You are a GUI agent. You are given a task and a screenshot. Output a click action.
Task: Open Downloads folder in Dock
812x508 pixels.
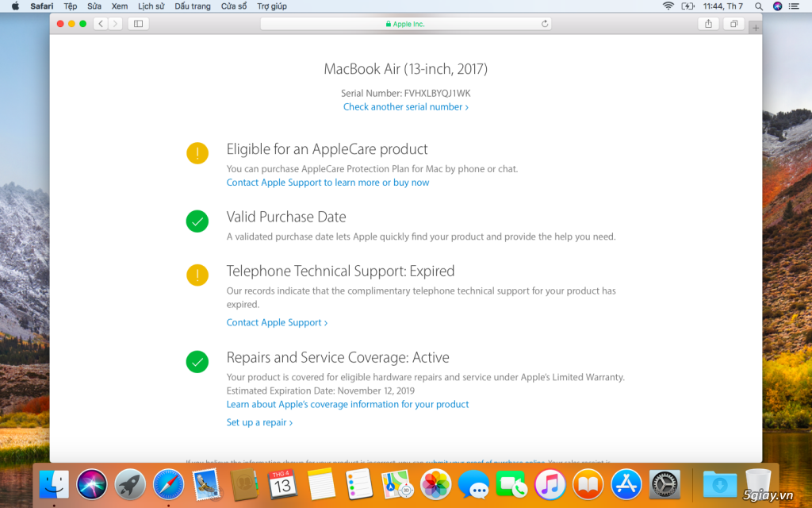(720, 485)
